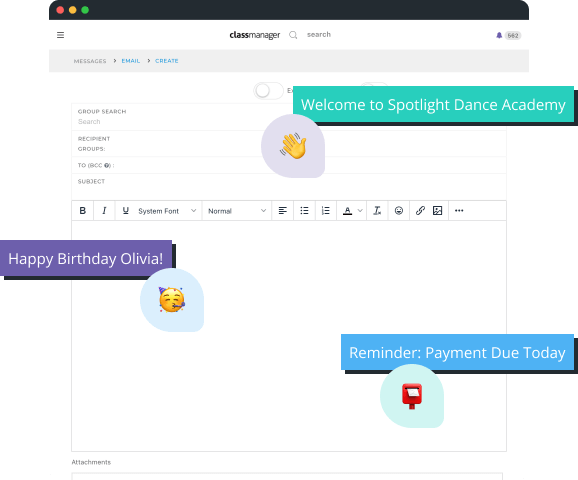Open the hamburger menu

click(60, 35)
